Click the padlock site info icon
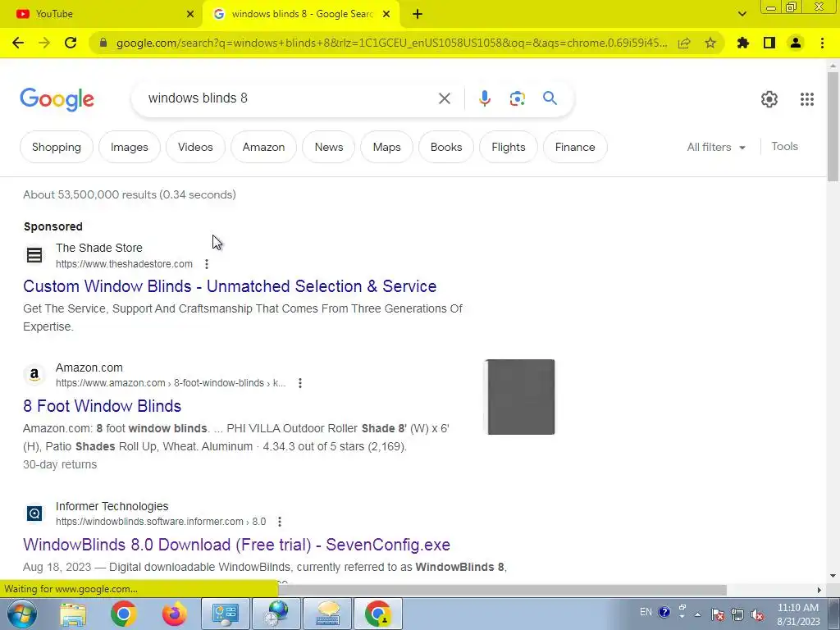The width and height of the screenshot is (840, 630). click(103, 43)
